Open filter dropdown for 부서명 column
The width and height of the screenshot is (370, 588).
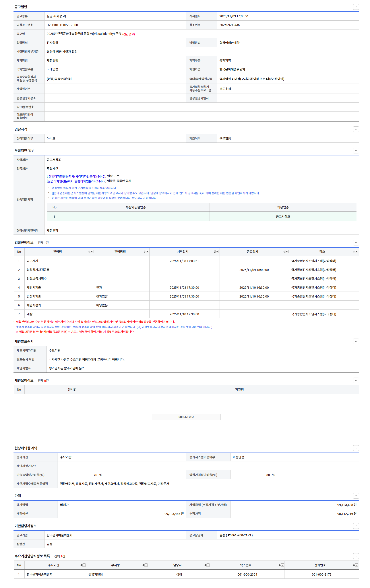[x=146, y=565]
